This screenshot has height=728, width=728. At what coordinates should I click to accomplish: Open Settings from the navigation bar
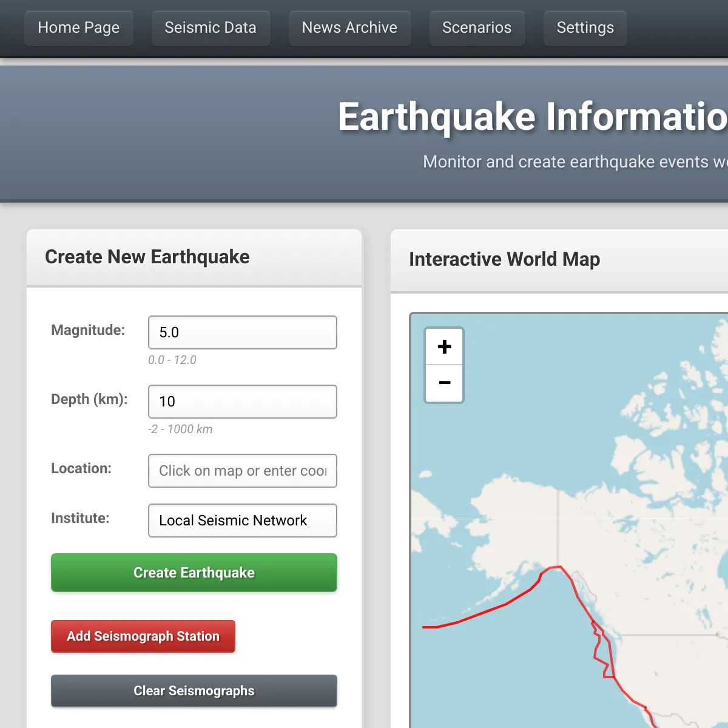pyautogui.click(x=585, y=28)
